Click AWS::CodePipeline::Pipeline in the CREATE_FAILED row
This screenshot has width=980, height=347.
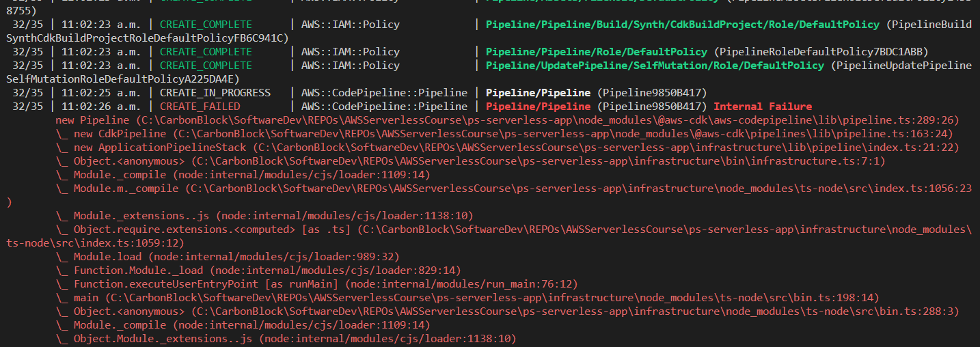coord(384,107)
